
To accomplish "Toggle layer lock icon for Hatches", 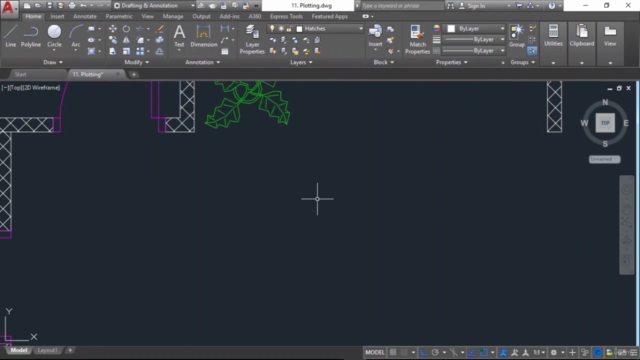I will (x=289, y=29).
